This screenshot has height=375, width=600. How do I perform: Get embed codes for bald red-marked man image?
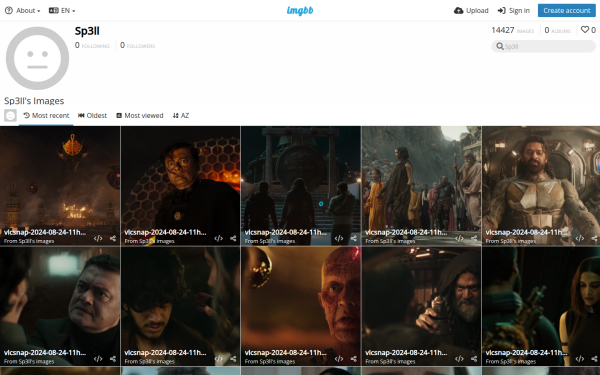coord(339,359)
